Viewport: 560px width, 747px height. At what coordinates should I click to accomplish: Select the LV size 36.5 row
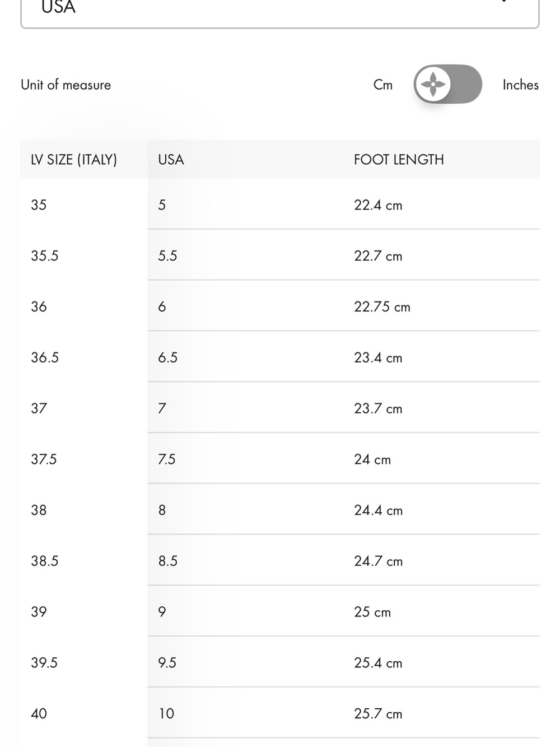click(x=280, y=357)
